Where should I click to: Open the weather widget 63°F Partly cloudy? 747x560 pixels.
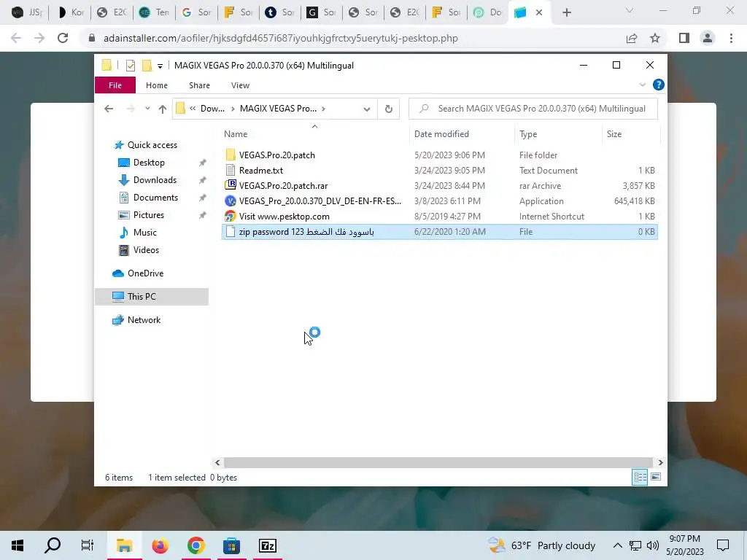[x=542, y=545]
